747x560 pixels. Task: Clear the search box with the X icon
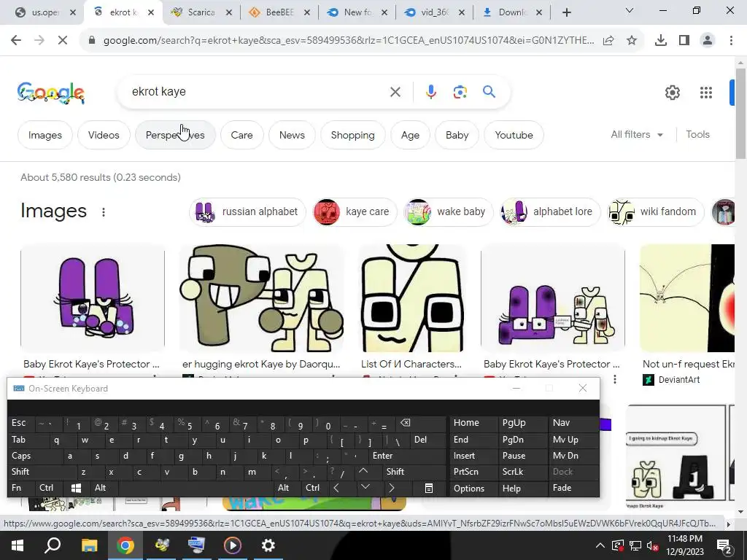(395, 92)
